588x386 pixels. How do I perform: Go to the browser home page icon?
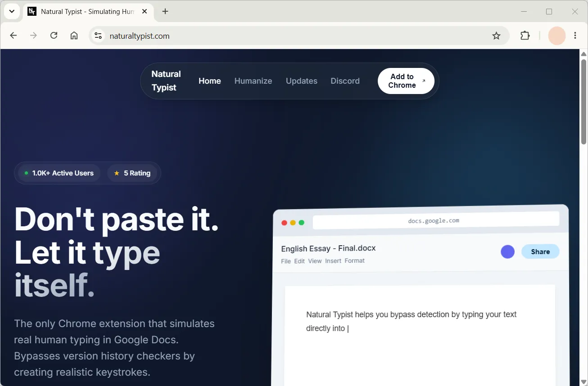pyautogui.click(x=74, y=36)
